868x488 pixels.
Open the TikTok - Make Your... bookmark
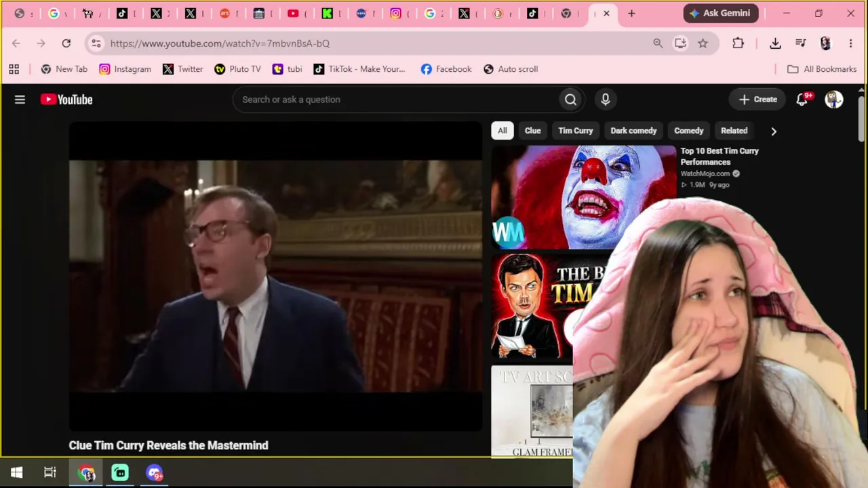pyautogui.click(x=359, y=69)
